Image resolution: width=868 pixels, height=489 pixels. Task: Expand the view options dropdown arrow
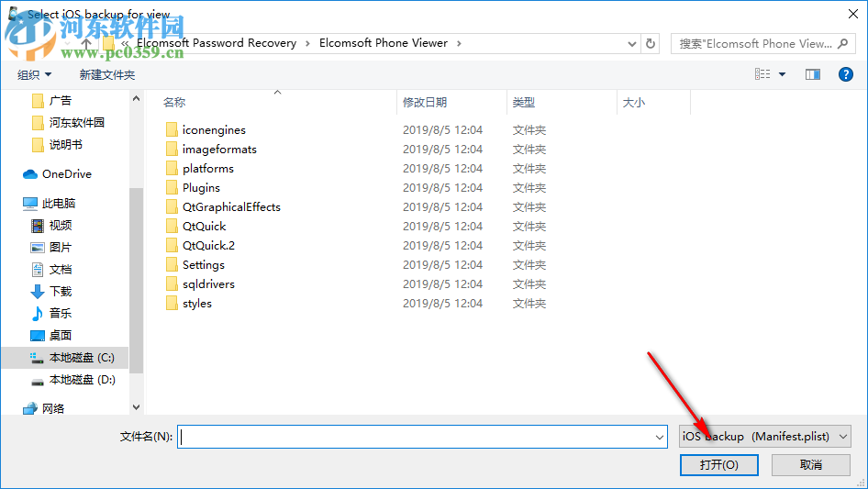[782, 74]
